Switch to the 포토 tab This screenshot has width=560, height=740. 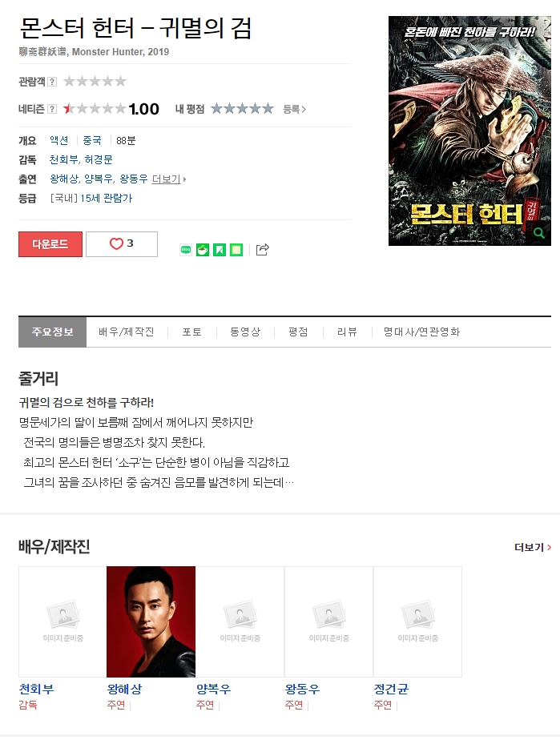(191, 332)
